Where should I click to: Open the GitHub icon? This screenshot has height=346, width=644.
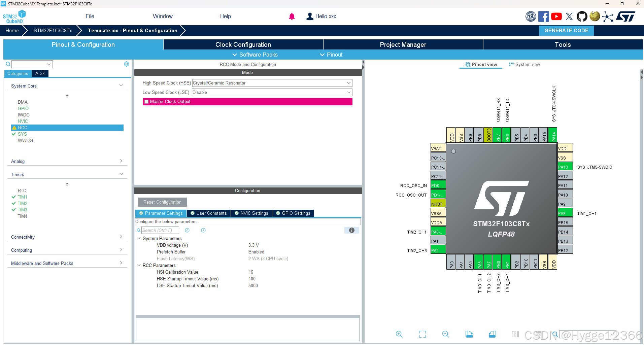pyautogui.click(x=582, y=16)
